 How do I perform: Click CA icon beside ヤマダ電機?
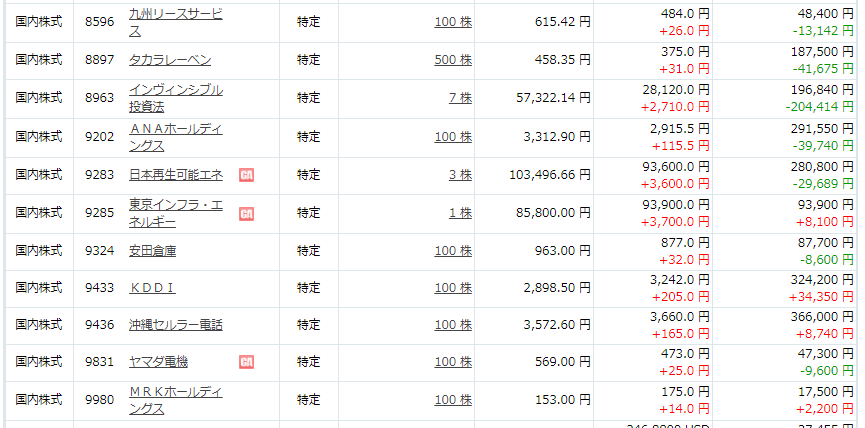tap(246, 362)
